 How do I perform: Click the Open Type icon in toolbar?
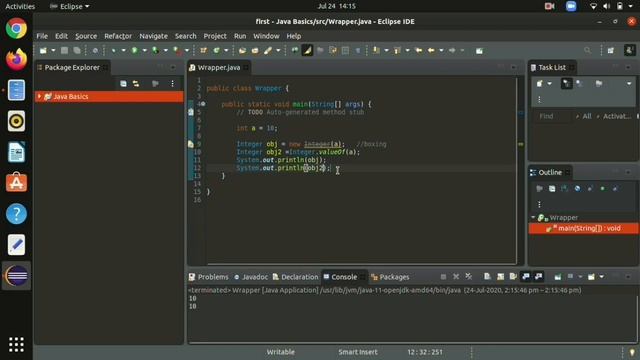click(242, 51)
